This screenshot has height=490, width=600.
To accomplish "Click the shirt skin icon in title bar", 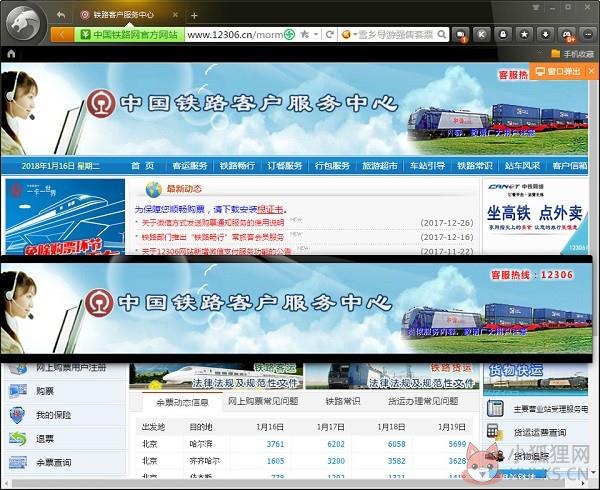I will 536,7.
